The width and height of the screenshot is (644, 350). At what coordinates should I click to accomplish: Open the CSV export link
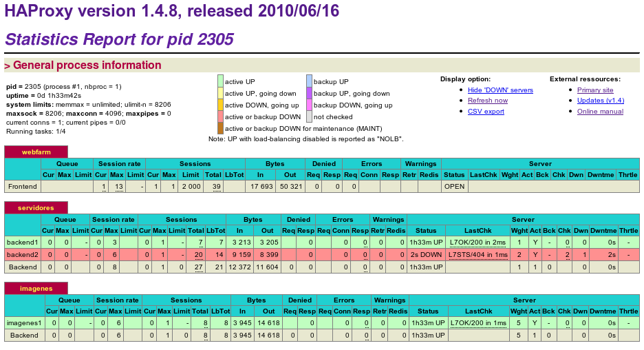(x=486, y=112)
